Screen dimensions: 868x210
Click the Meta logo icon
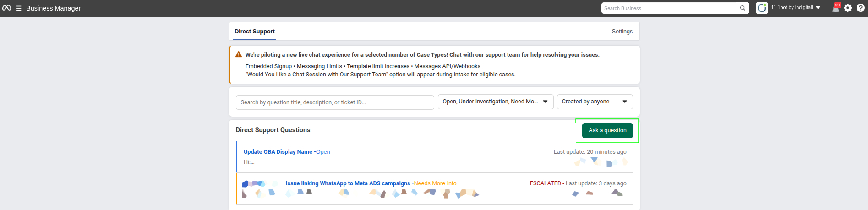pos(6,8)
